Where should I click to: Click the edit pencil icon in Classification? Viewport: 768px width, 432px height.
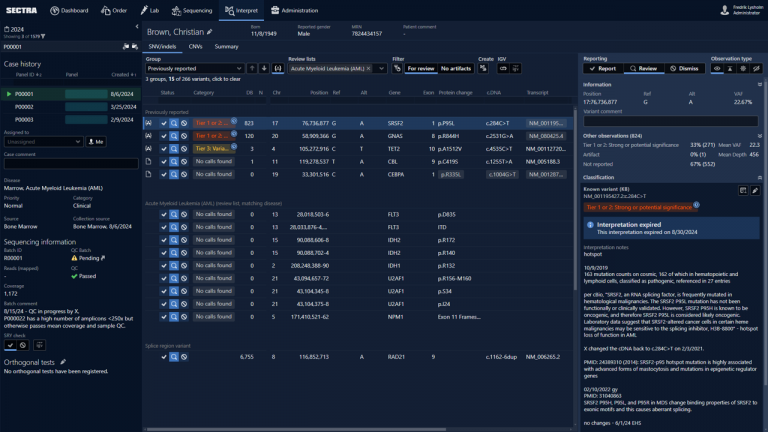[x=754, y=189]
